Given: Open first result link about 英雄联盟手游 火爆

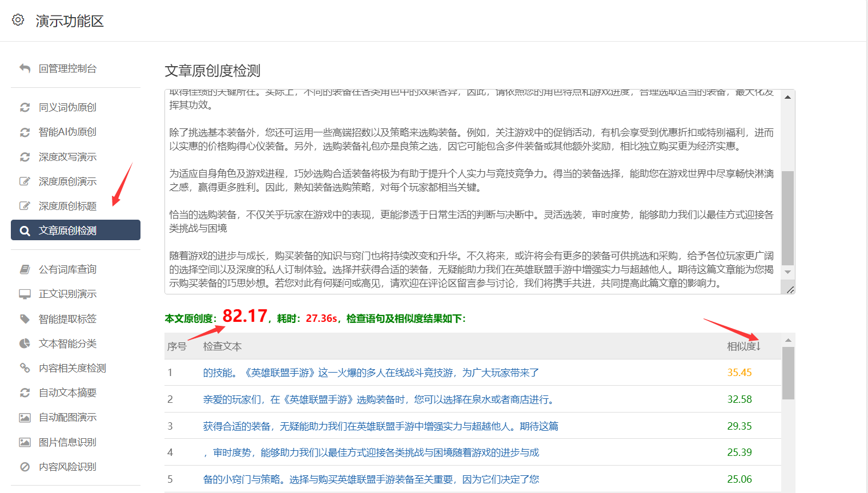Looking at the screenshot, I should click(x=371, y=373).
